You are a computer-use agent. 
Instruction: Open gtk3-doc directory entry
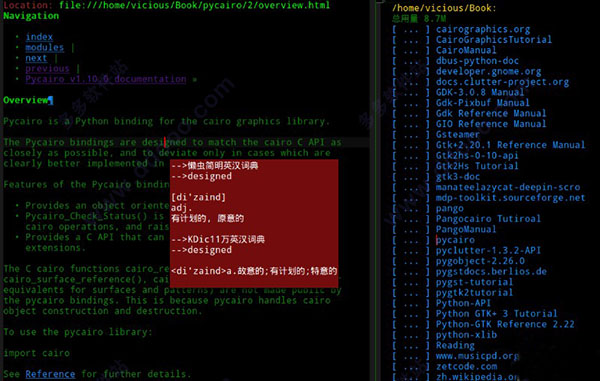458,177
